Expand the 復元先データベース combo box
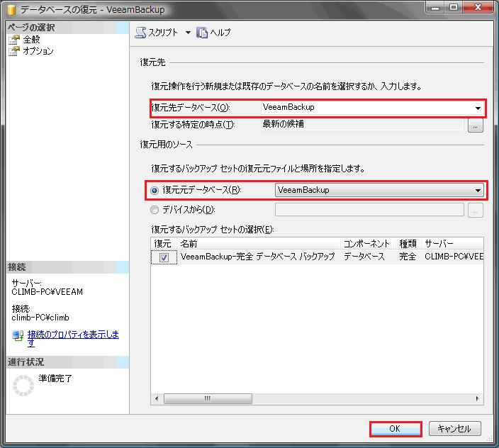This screenshot has width=499, height=448. [478, 108]
